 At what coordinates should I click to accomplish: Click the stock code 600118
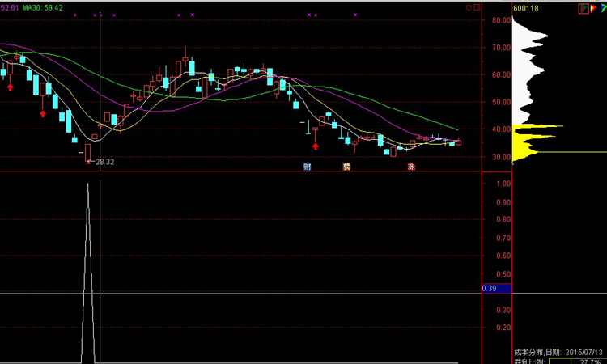coord(526,8)
